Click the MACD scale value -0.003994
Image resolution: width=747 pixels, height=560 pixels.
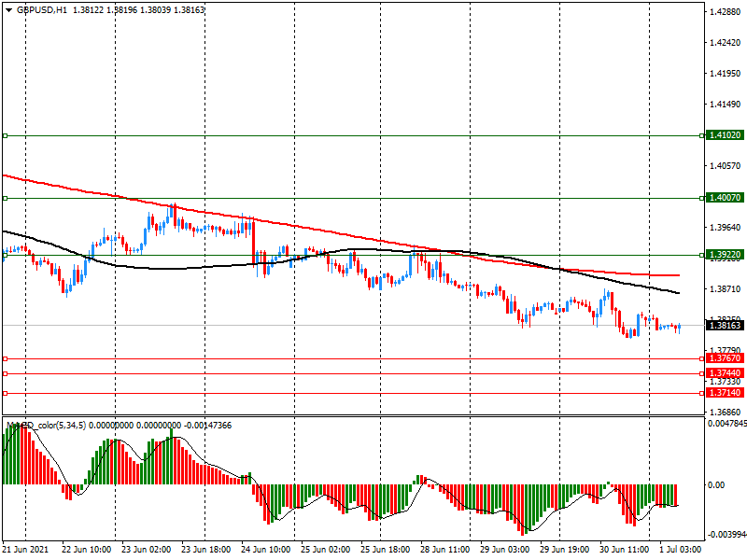tap(727, 535)
